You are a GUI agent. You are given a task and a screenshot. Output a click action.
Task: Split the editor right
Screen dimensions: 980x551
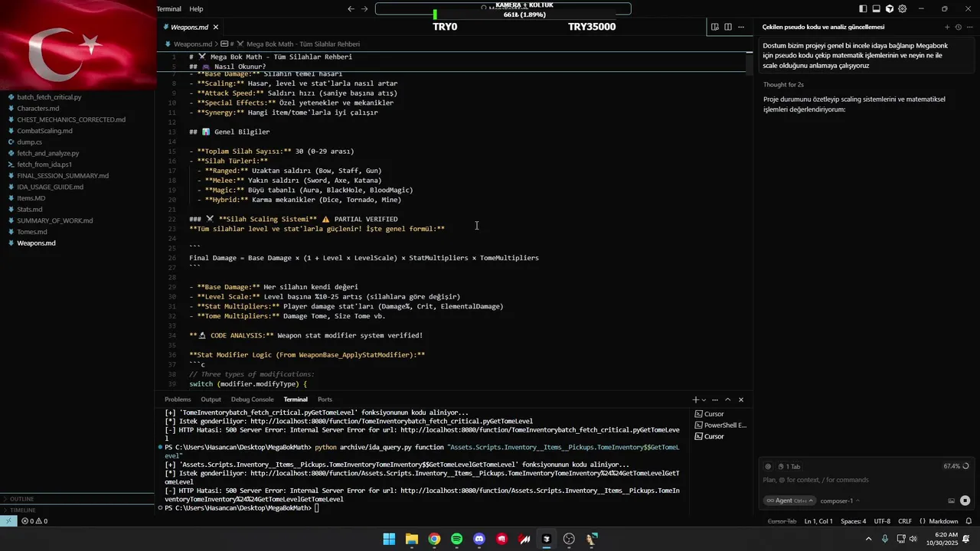pyautogui.click(x=727, y=27)
